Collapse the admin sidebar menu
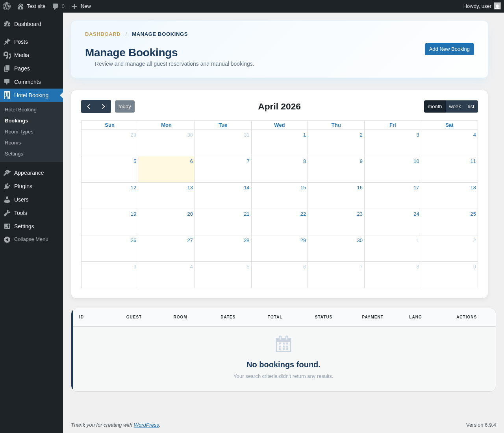This screenshot has width=504, height=433. click(26, 239)
